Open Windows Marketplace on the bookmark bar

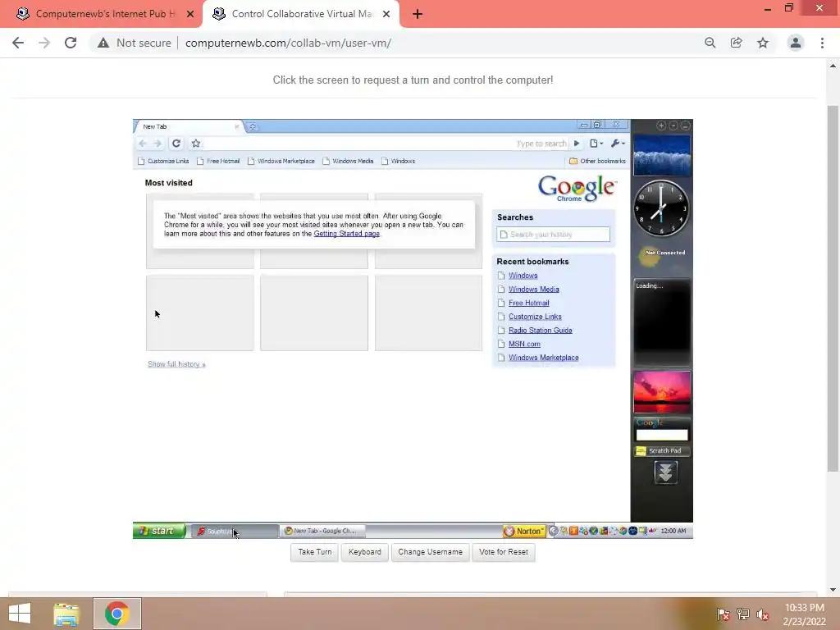pos(281,161)
